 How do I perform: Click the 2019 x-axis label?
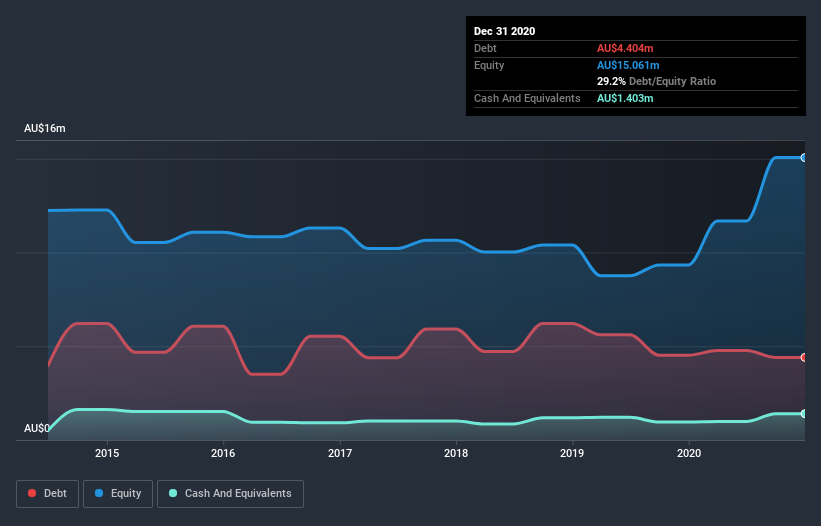click(572, 453)
